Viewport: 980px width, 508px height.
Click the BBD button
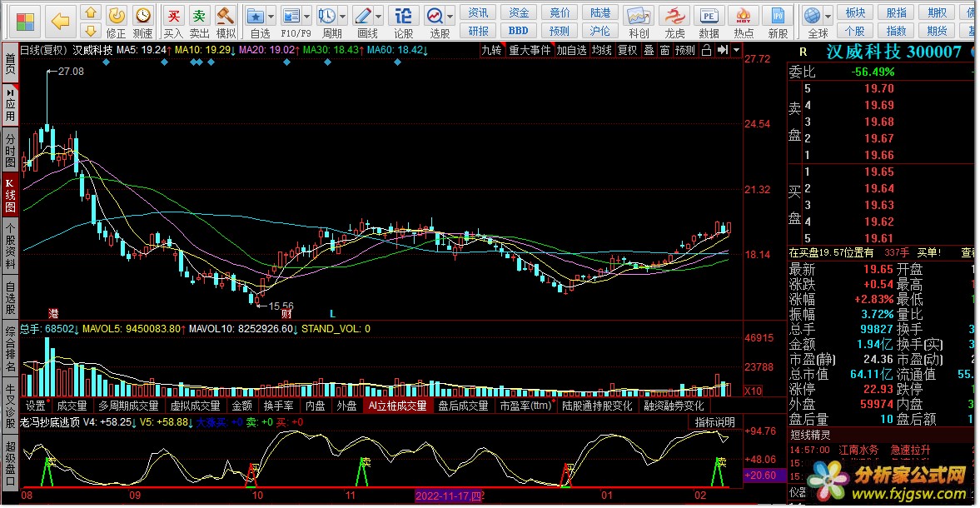click(519, 31)
